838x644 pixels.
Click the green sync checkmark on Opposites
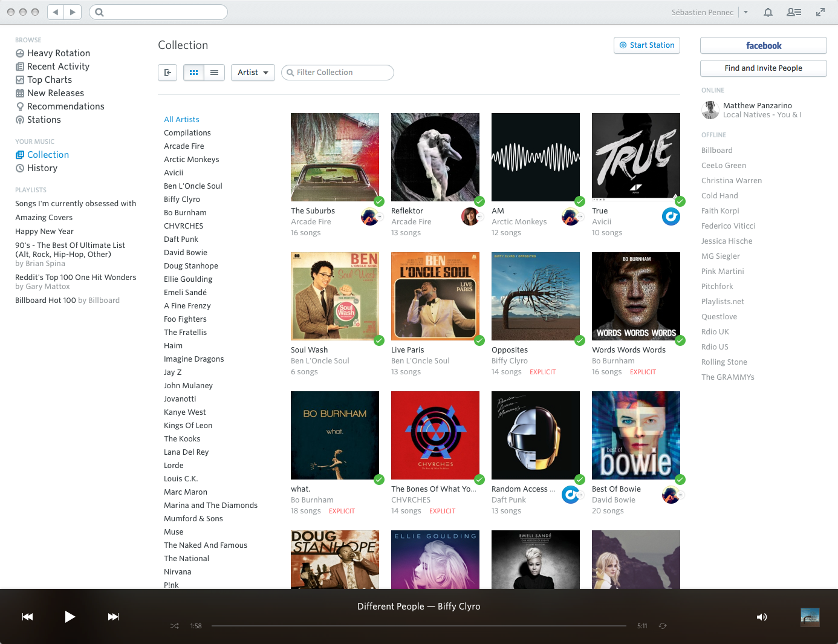(x=580, y=340)
